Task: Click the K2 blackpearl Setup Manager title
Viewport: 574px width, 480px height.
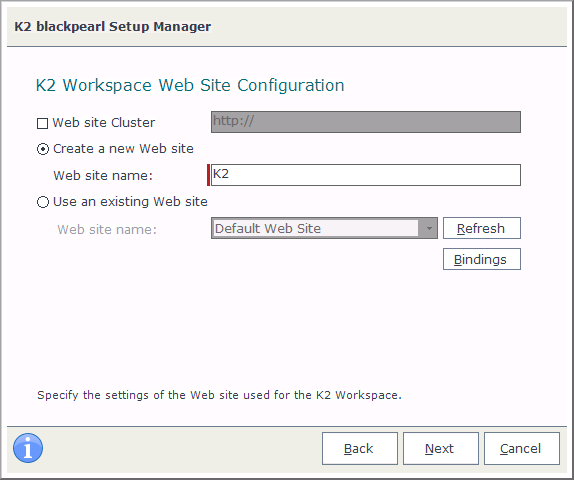Action: point(112,26)
